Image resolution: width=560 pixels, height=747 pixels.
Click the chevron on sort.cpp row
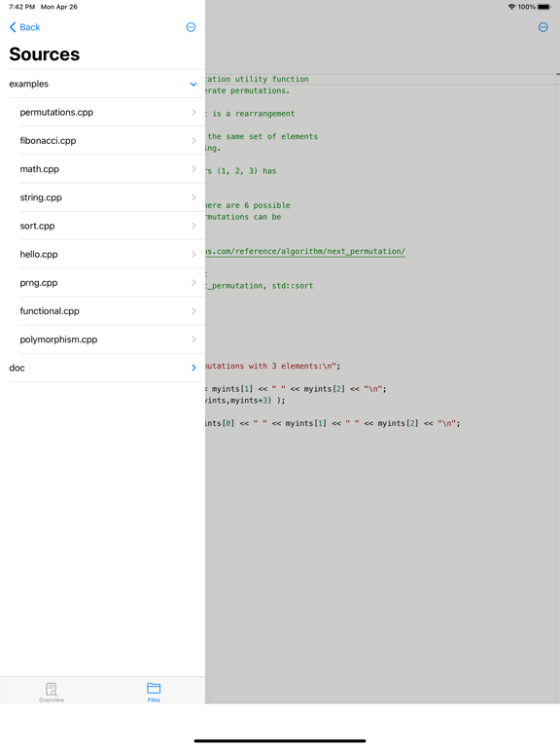[x=193, y=226]
